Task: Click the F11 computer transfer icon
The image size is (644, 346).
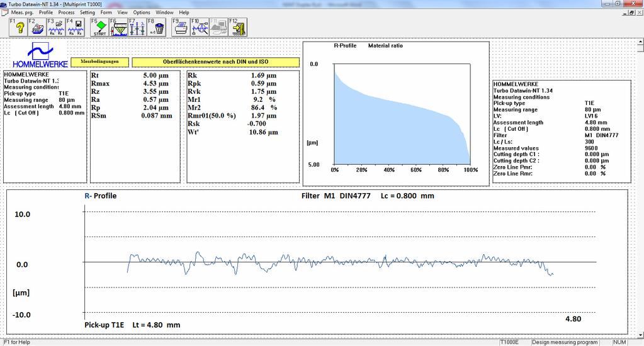Action: tap(218, 28)
